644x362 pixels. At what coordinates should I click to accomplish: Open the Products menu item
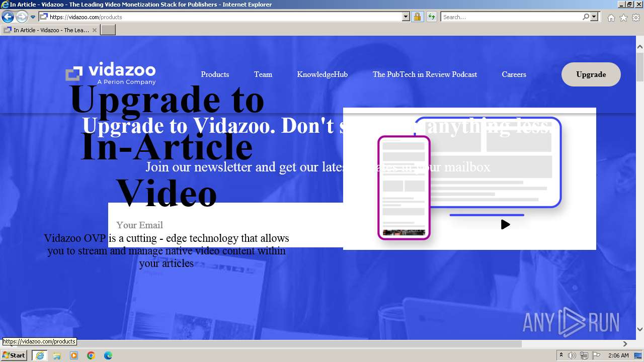tap(215, 74)
